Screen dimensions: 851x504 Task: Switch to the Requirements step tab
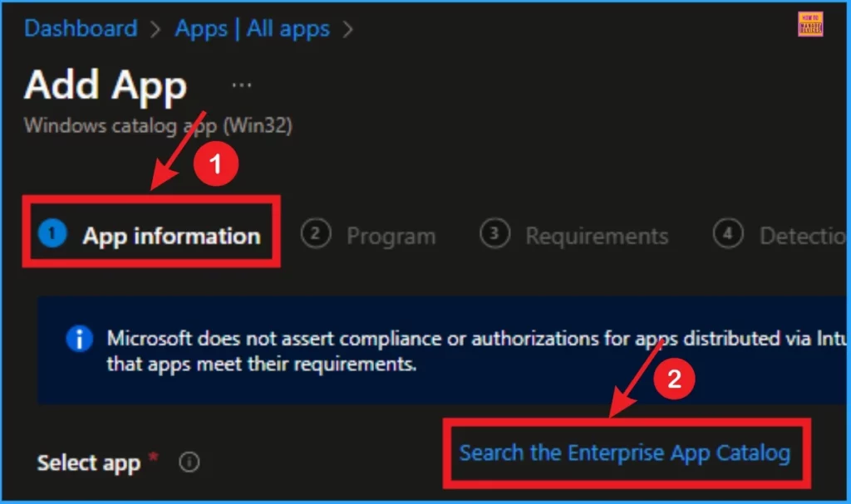point(574,236)
